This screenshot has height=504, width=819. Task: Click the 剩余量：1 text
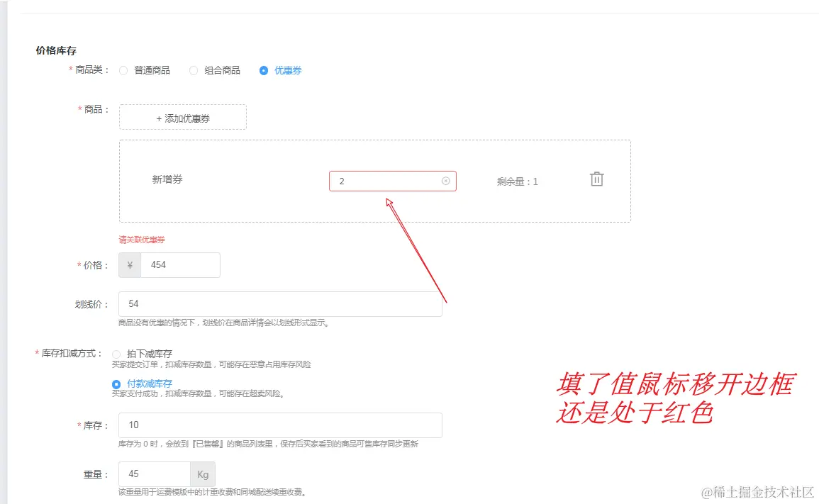517,181
